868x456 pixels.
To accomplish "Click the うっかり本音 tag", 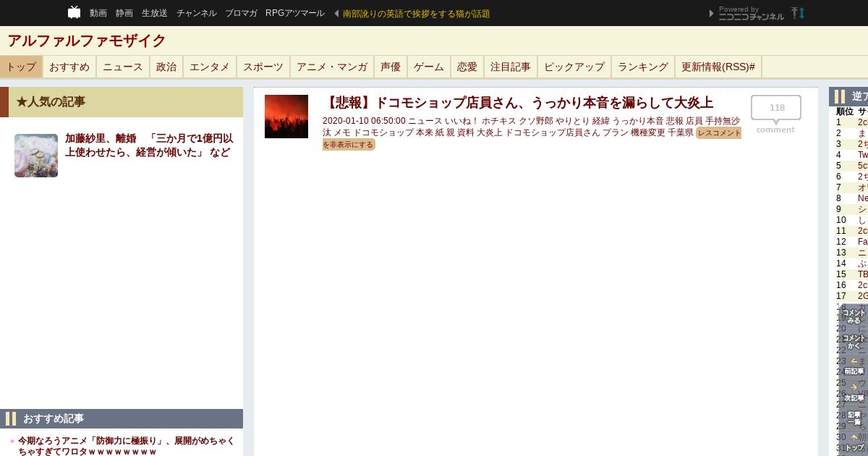I will (638, 121).
